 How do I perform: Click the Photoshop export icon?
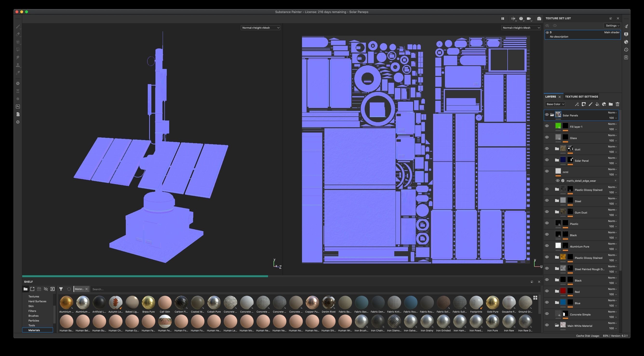18,107
